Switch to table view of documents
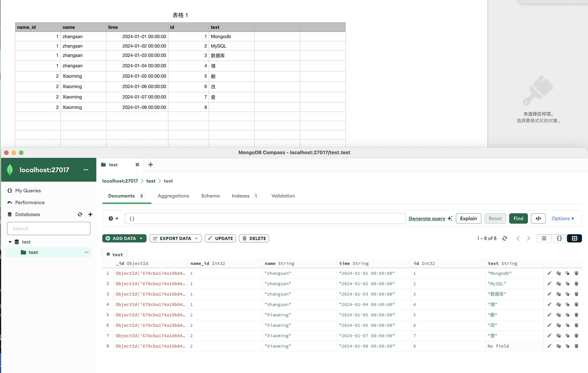 pos(574,238)
